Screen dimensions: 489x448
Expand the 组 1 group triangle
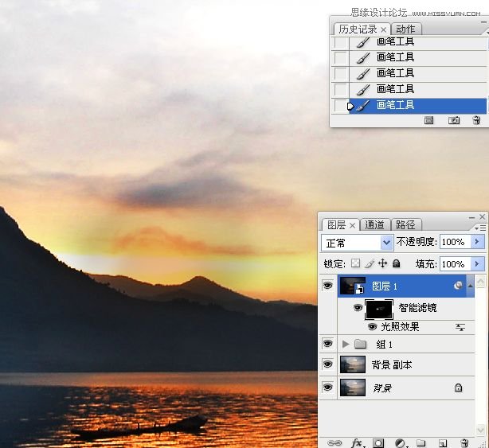[x=346, y=344]
